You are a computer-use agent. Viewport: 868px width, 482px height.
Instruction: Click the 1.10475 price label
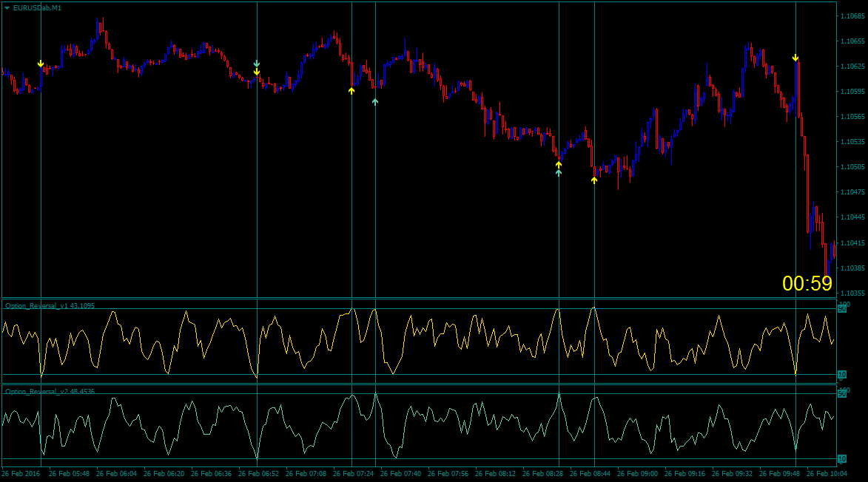coord(852,192)
